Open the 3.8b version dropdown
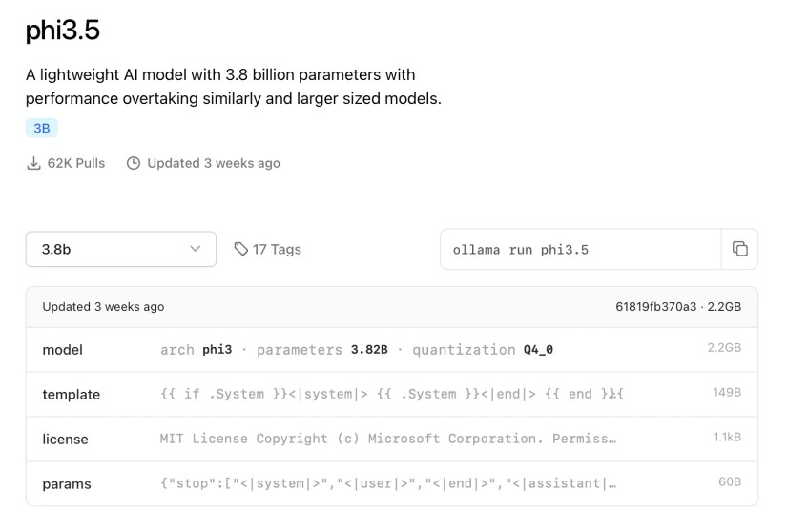Viewport: 787px width, 532px height. (x=120, y=249)
